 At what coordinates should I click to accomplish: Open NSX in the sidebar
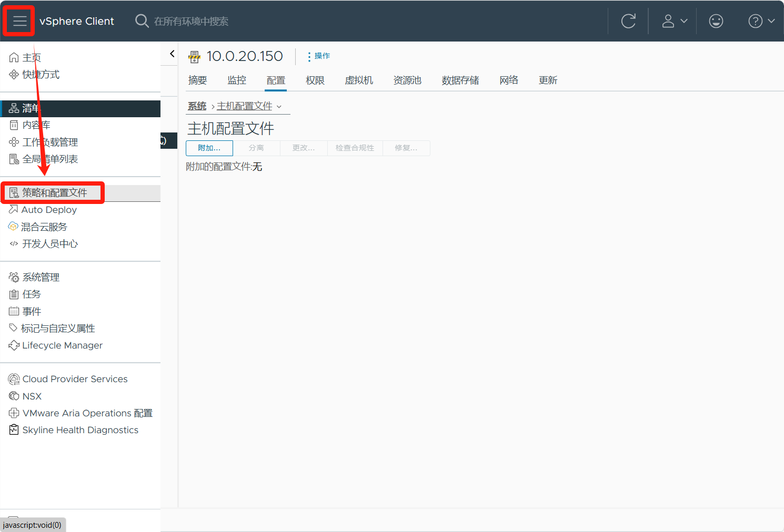coord(32,396)
